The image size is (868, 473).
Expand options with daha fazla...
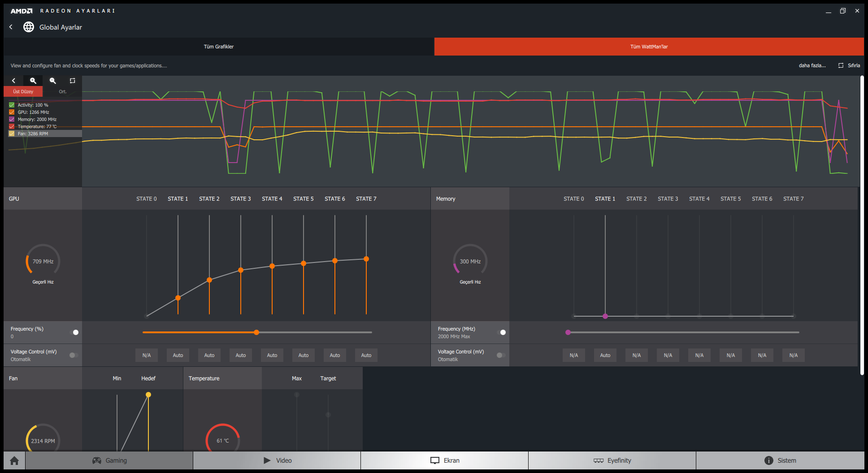point(812,65)
